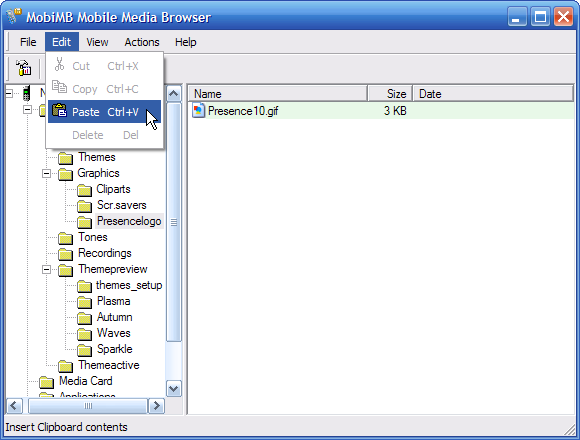Click the Graphics folder icon
Screen dimensions: 580x440
pyautogui.click(x=65, y=174)
